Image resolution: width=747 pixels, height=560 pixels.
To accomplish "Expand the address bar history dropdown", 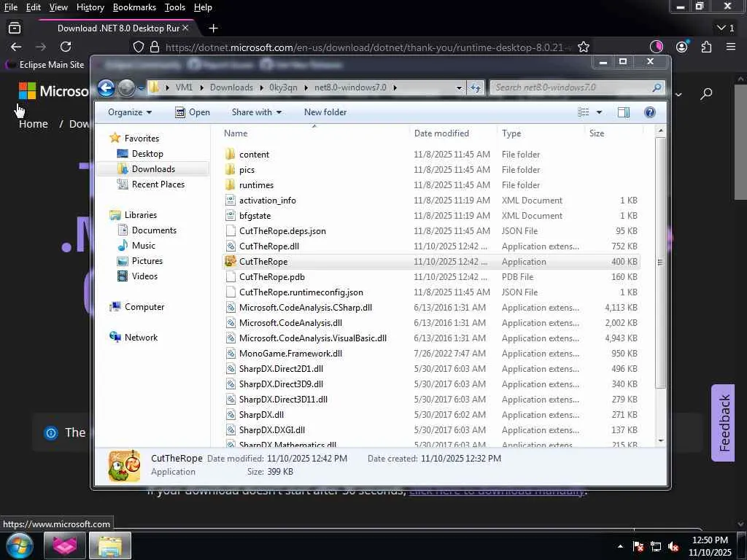I will [459, 87].
